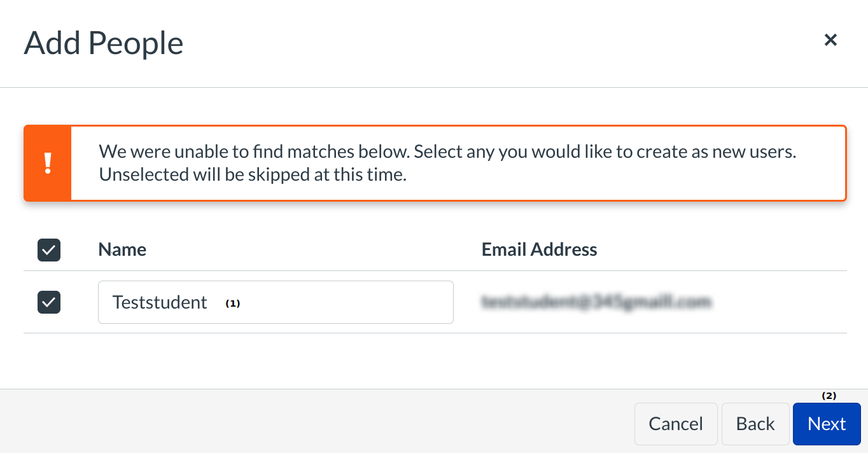868x453 pixels.
Task: Uncheck the Teststudent row checkbox
Action: point(49,302)
